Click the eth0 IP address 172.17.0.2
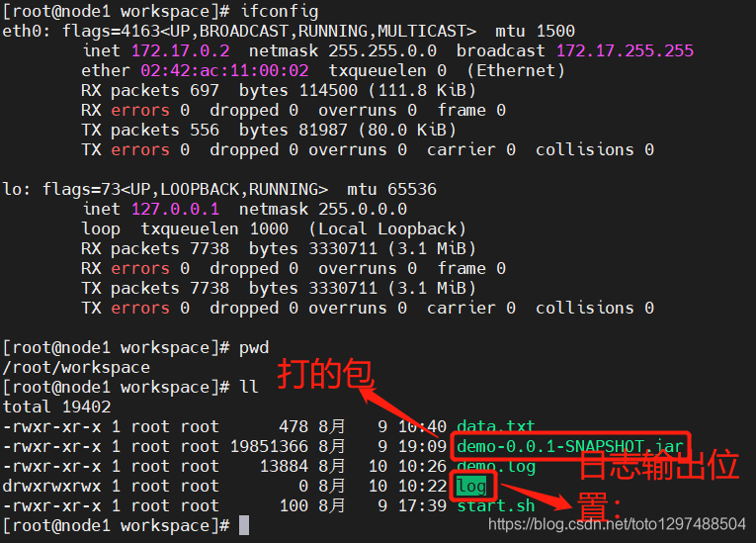The image size is (756, 543). 181,50
